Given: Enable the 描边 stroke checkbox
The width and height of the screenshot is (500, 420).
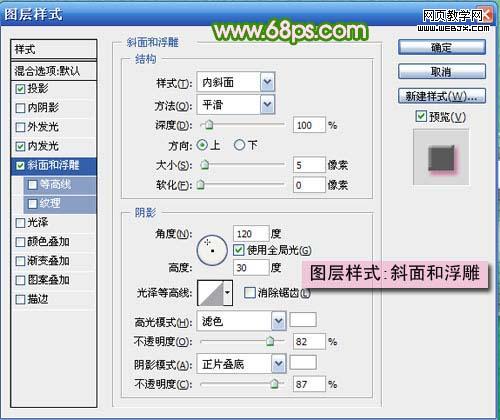Looking at the screenshot, I should coord(20,299).
